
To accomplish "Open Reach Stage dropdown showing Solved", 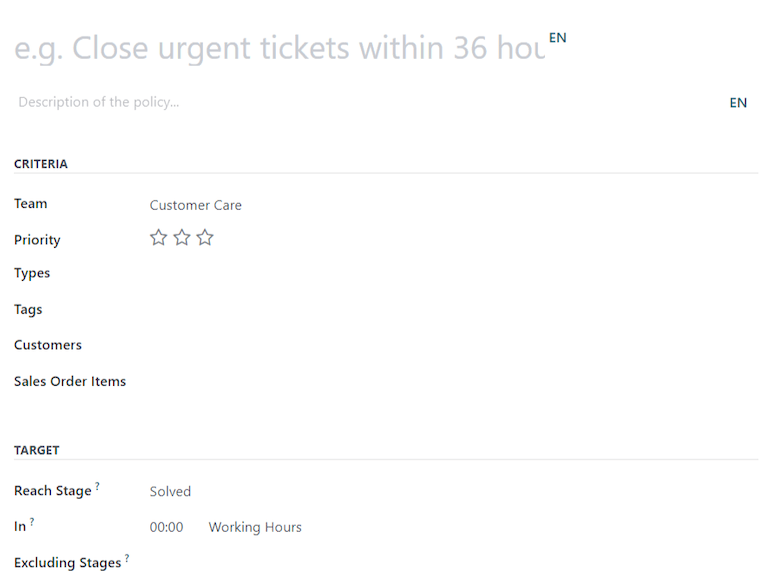I will click(x=300, y=491).
